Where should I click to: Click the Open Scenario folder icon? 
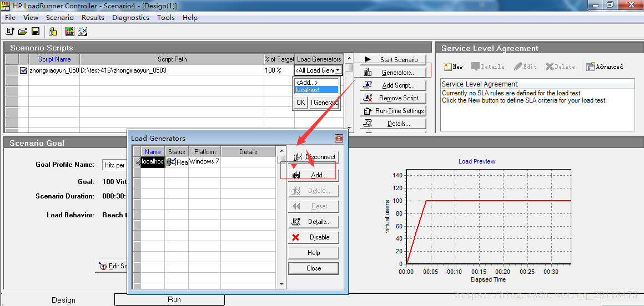point(23,31)
